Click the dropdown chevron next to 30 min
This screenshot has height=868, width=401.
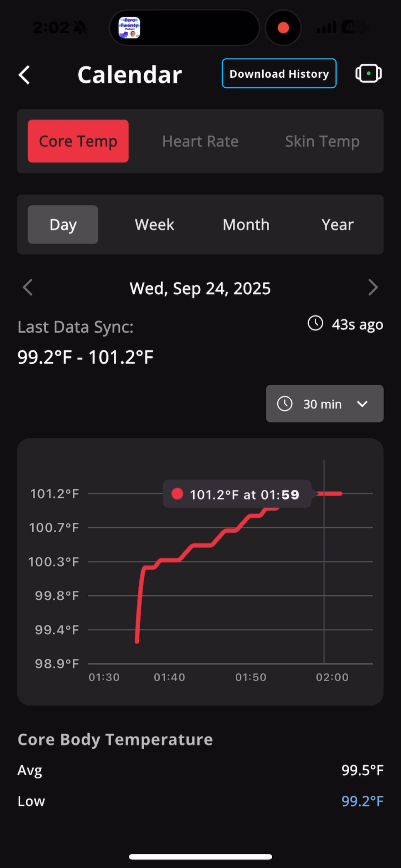[x=362, y=404]
